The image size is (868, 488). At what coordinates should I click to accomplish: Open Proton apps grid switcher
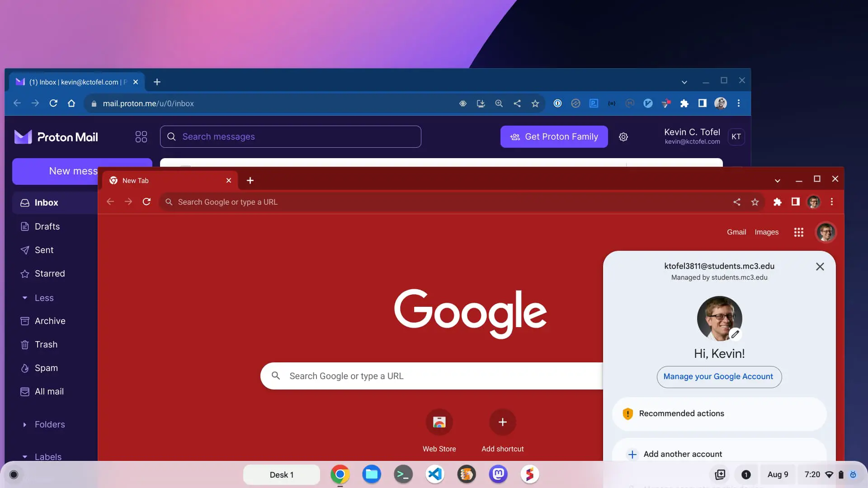pyautogui.click(x=141, y=136)
